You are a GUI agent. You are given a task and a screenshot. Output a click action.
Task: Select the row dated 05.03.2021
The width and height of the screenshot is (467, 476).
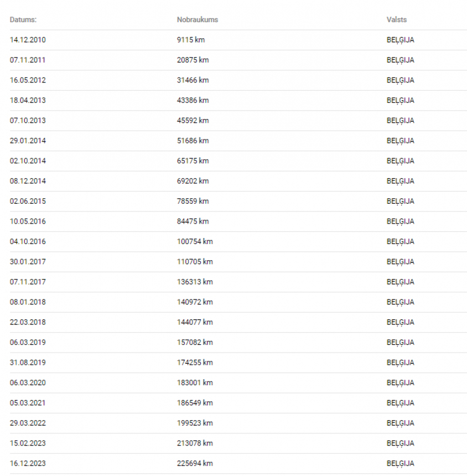pos(238,403)
